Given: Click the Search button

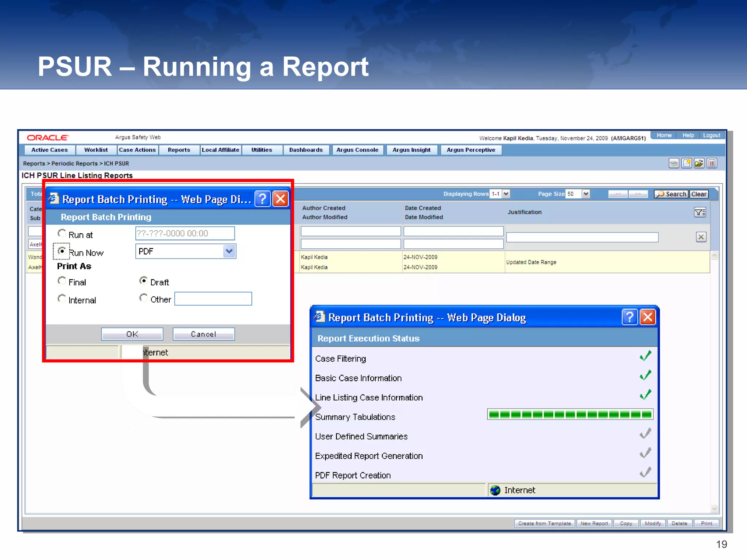Looking at the screenshot, I should pos(671,194).
